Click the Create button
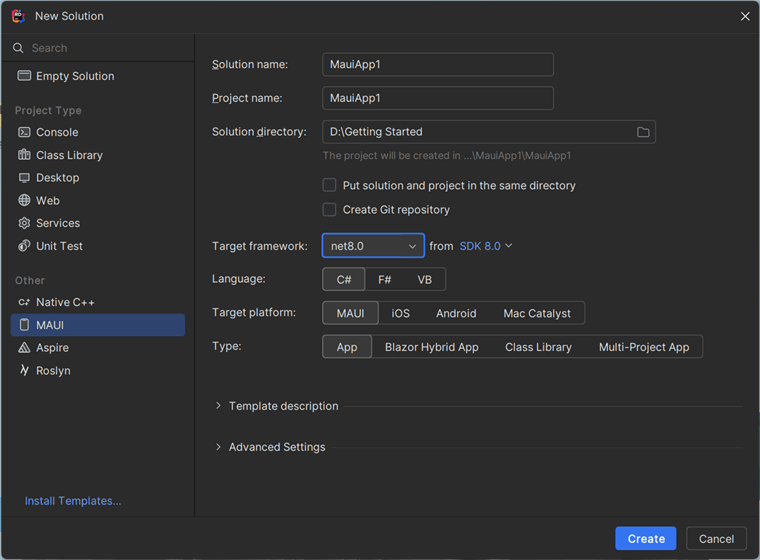The width and height of the screenshot is (760, 560). [646, 539]
